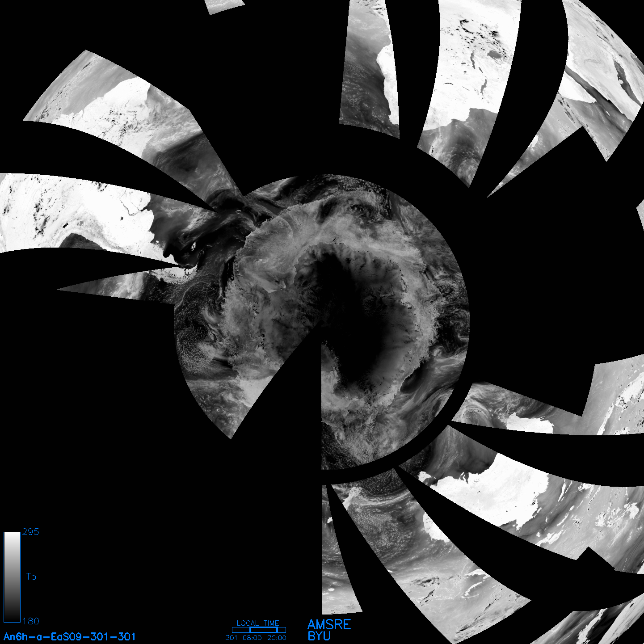Click the '301 08:00-20:00' time text
The width and height of the screenshot is (644, 644).
[x=256, y=638]
